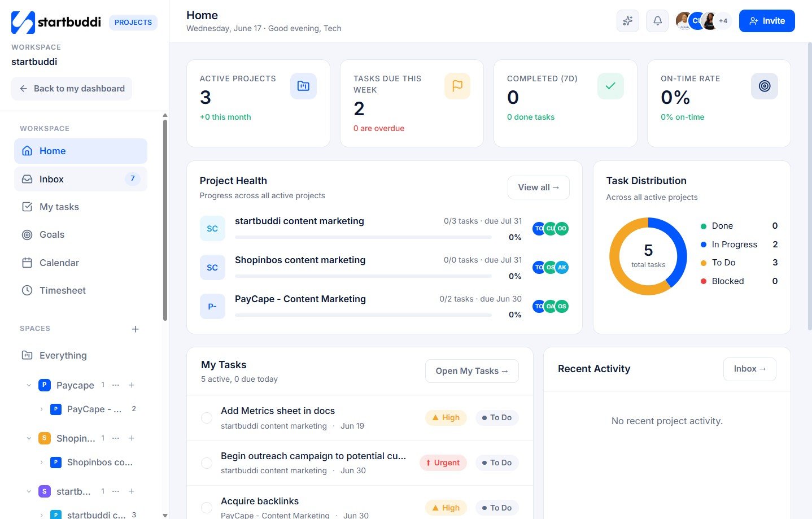This screenshot has width=812, height=519.
Task: Click the purple S space icon
Action: [44, 491]
